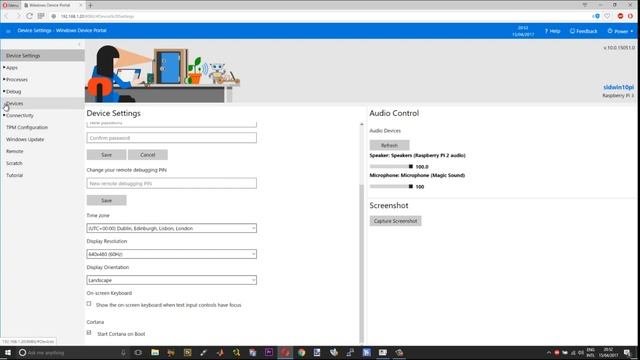Image resolution: width=640 pixels, height=360 pixels.
Task: Click the Confirm password field
Action: 171,138
